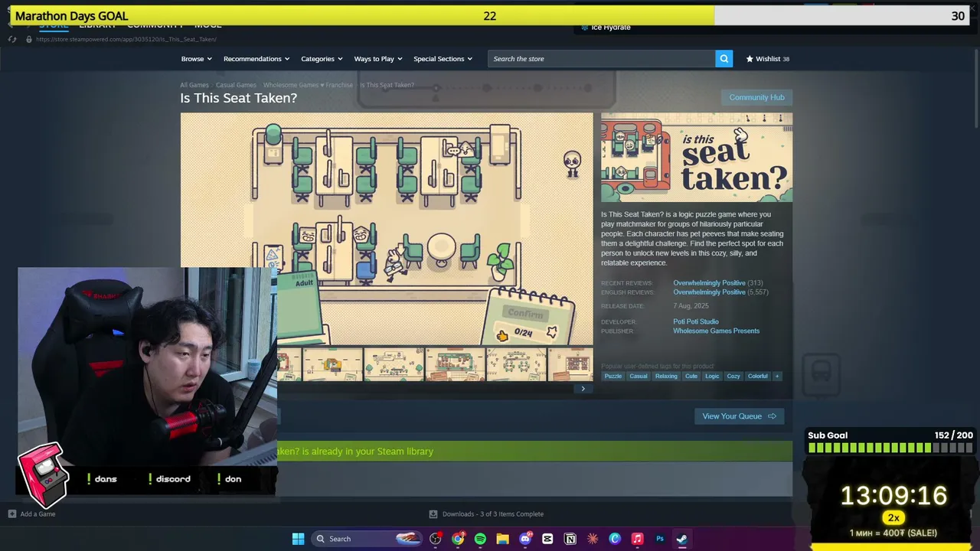Open the Wishlist star link

point(767,59)
